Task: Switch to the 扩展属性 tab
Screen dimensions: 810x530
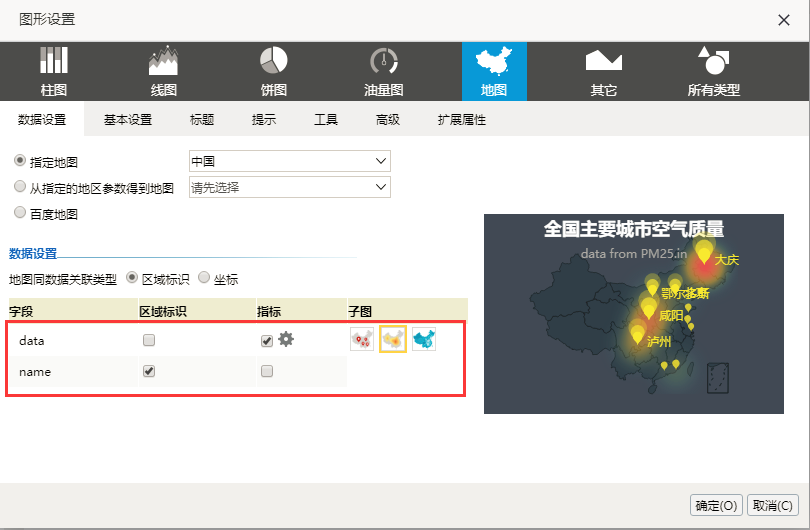Action: coord(462,120)
